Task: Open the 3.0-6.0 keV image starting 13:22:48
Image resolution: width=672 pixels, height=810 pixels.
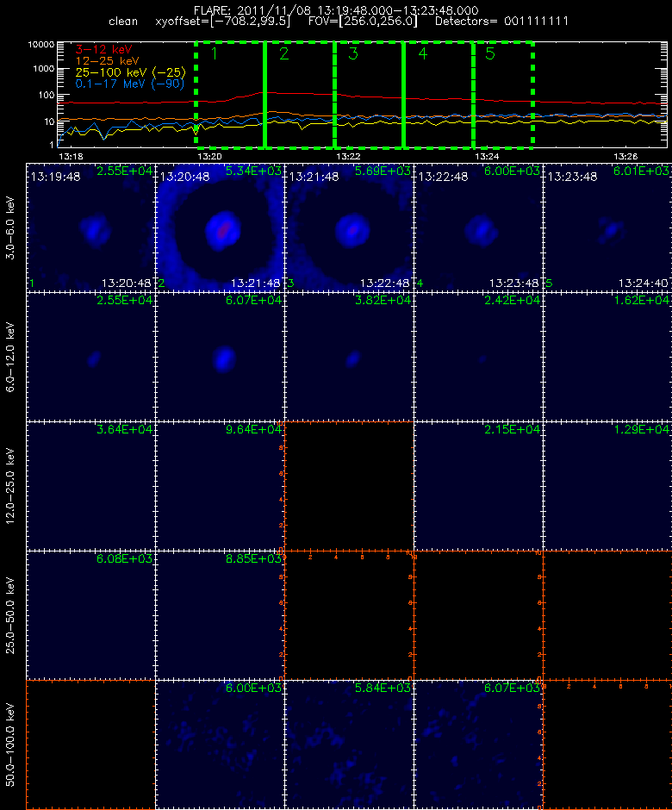Action: 478,227
